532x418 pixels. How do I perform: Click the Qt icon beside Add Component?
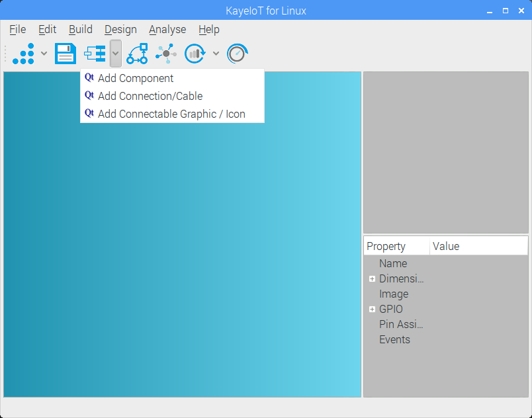pyautogui.click(x=89, y=77)
